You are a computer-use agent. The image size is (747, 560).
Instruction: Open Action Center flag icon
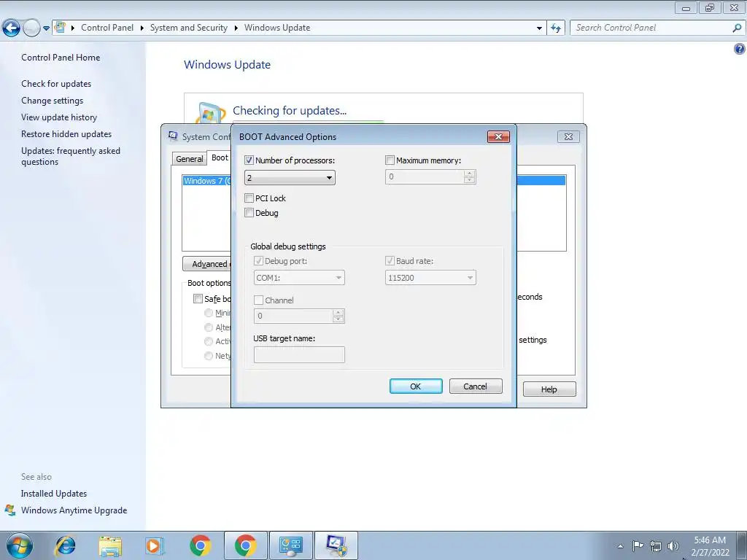point(638,545)
